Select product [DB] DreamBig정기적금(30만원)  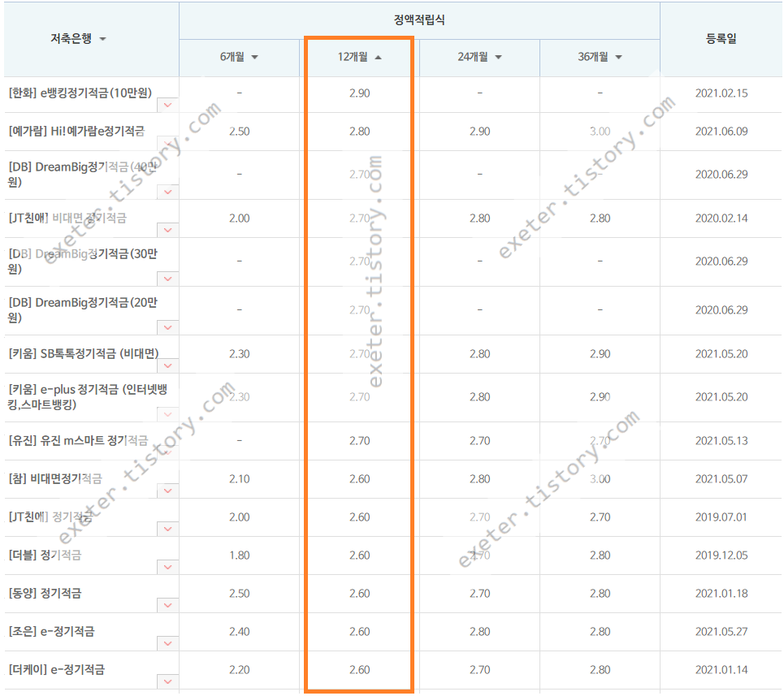point(83,261)
